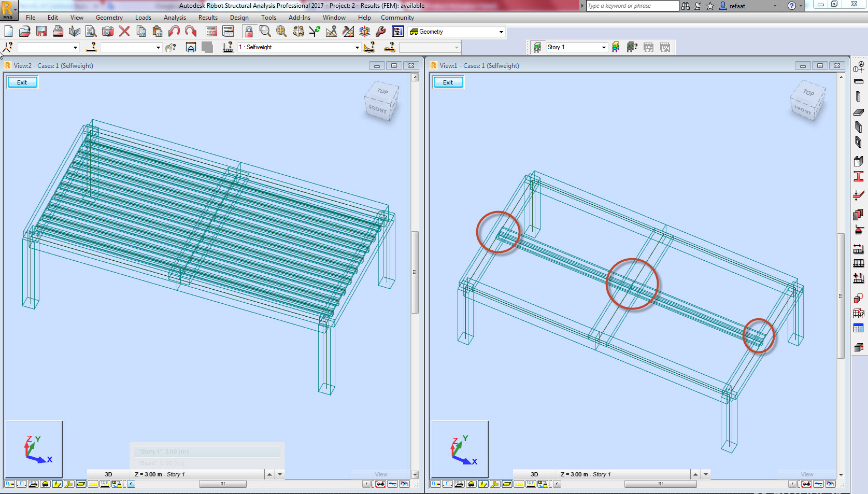Activate the Zoom tool in the top toolbar
The height and width of the screenshot is (494, 868).
pyautogui.click(x=265, y=31)
